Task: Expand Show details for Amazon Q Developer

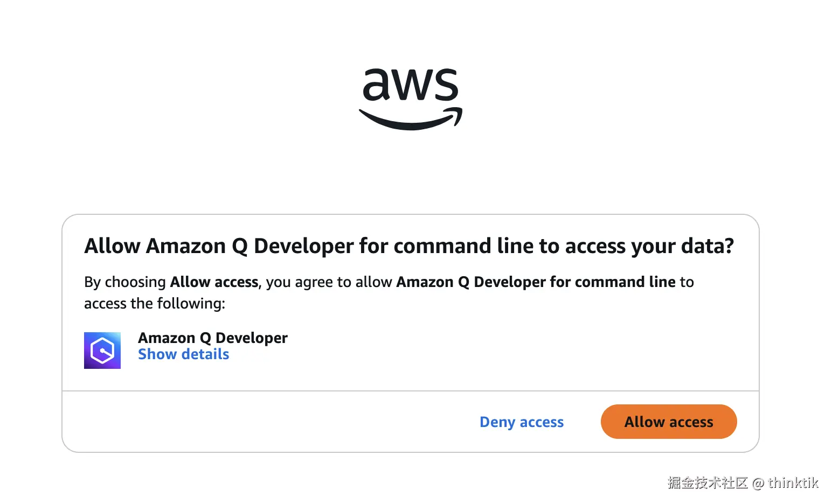Action: click(x=183, y=354)
